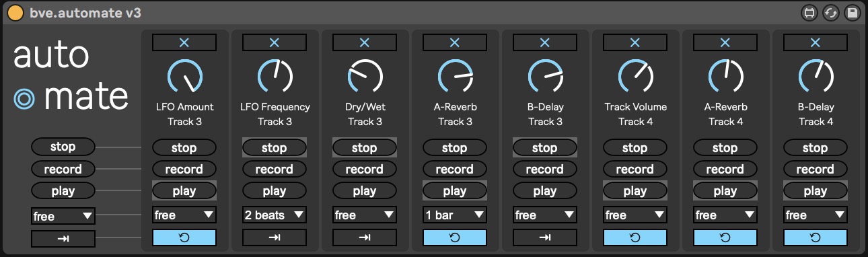Open the free dropdown under A-Reverb Track 4

pyautogui.click(x=725, y=215)
